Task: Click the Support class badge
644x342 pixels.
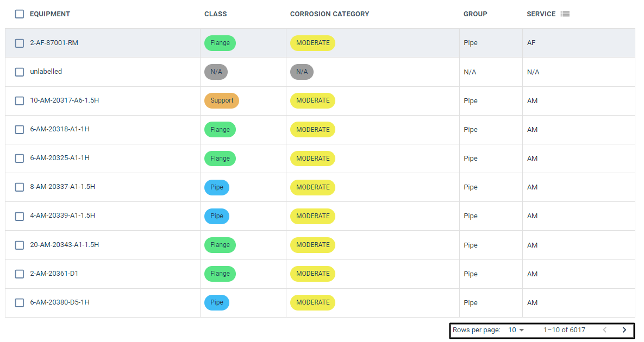Action: tap(222, 100)
